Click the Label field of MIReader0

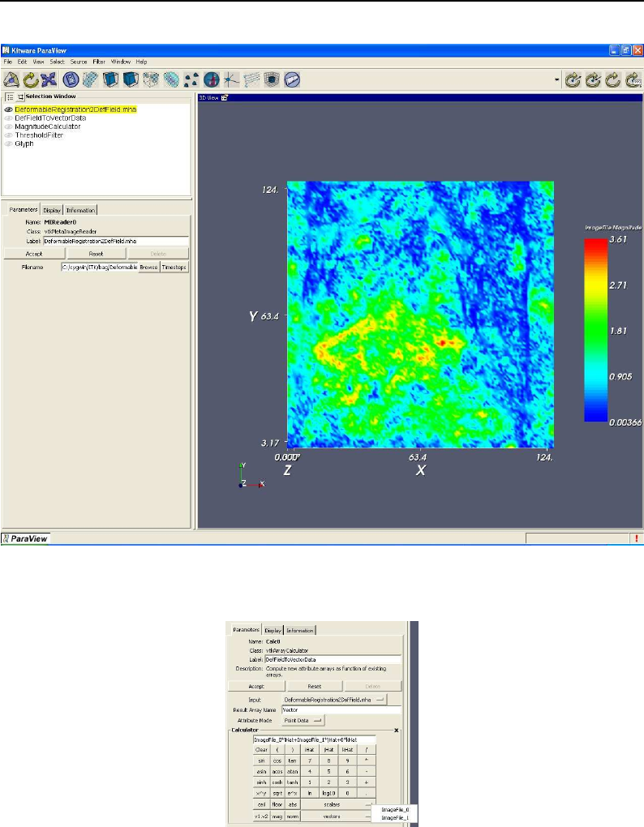coord(115,241)
